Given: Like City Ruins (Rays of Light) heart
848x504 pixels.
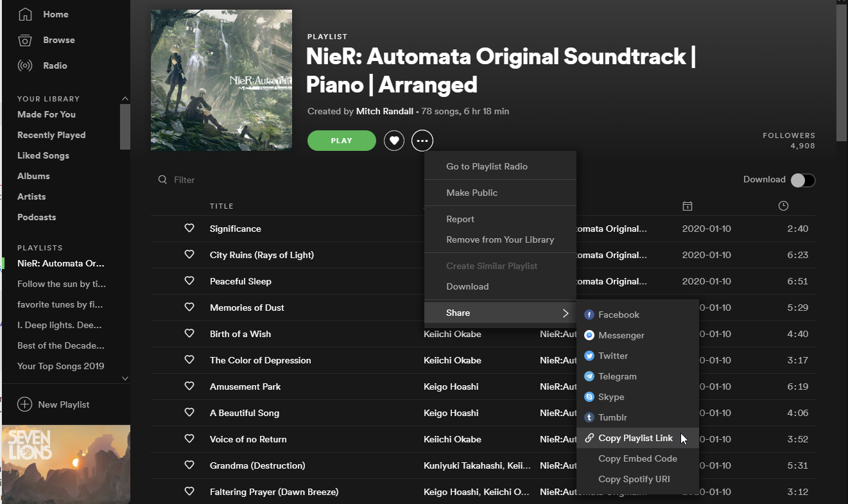Looking at the screenshot, I should (189, 255).
